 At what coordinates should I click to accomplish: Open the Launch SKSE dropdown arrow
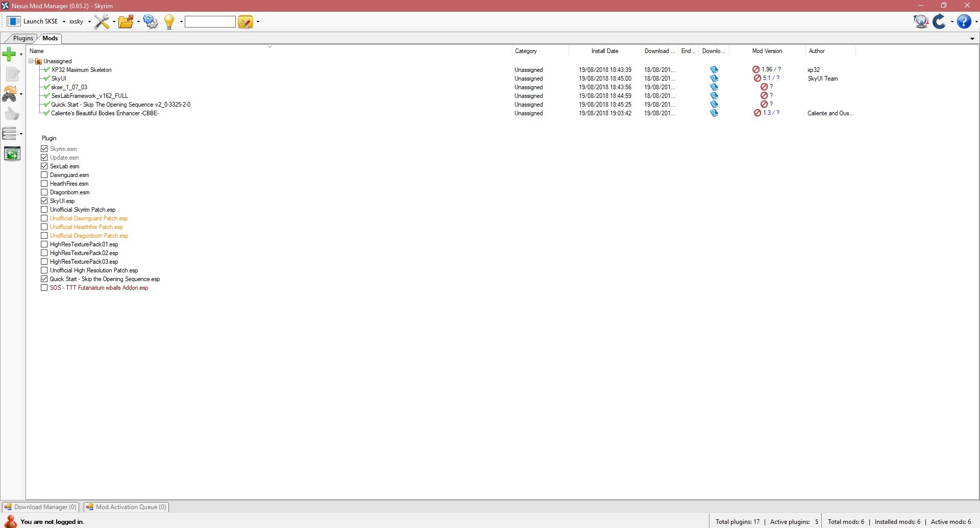coord(64,22)
